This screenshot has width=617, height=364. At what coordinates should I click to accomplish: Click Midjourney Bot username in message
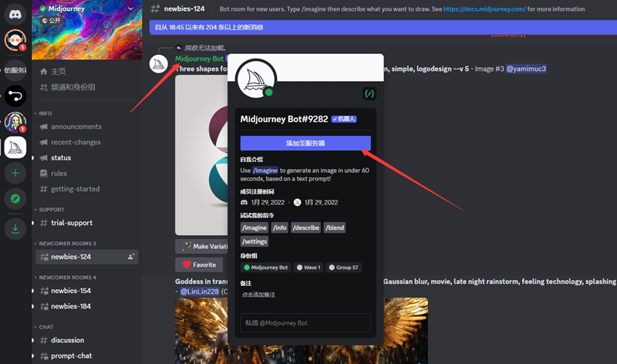[x=199, y=59]
